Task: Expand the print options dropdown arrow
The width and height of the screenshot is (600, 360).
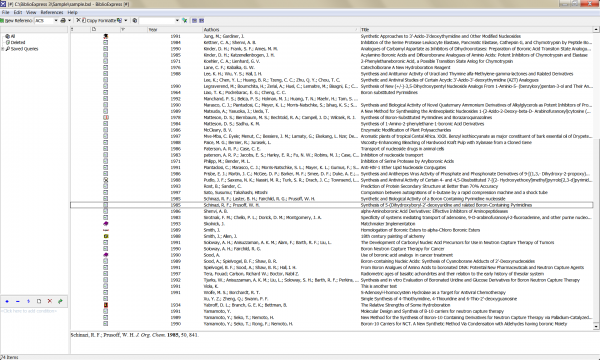Action: point(69,20)
